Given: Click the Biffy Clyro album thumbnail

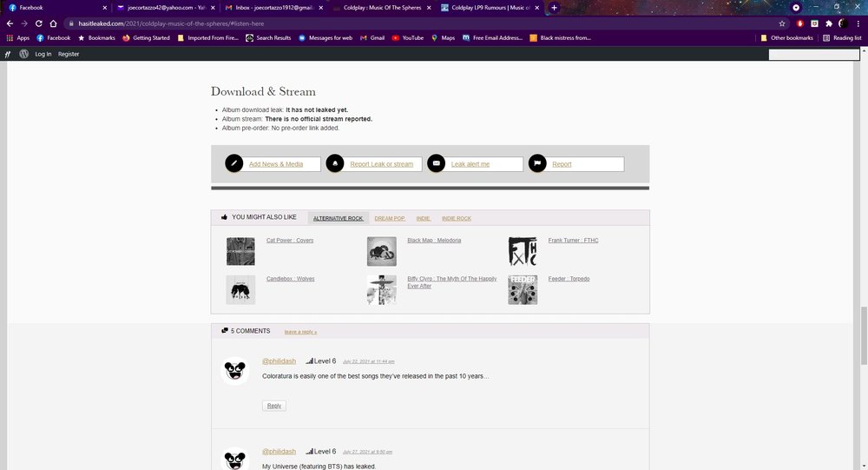Looking at the screenshot, I should pyautogui.click(x=381, y=290).
